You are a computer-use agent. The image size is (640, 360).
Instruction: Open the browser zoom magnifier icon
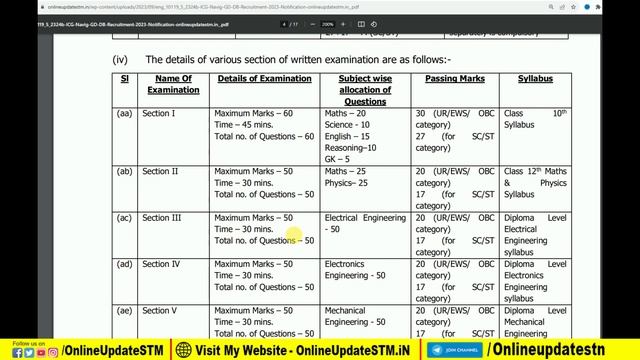551,7
